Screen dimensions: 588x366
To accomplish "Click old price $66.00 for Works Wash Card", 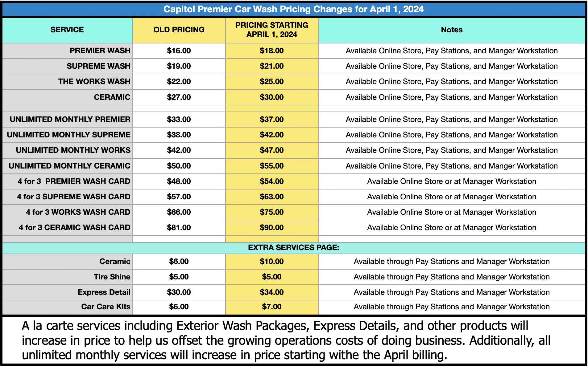I will [x=179, y=212].
